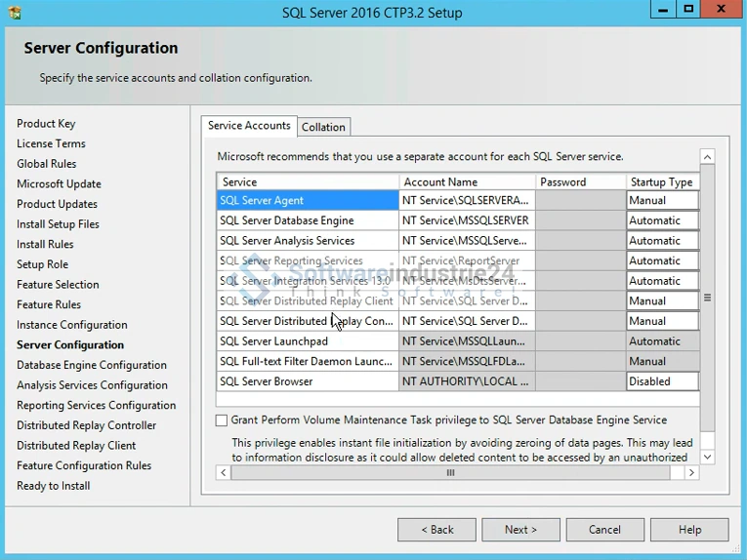The width and height of the screenshot is (747, 560).
Task: Switch to the Collation tab
Action: pyautogui.click(x=323, y=127)
